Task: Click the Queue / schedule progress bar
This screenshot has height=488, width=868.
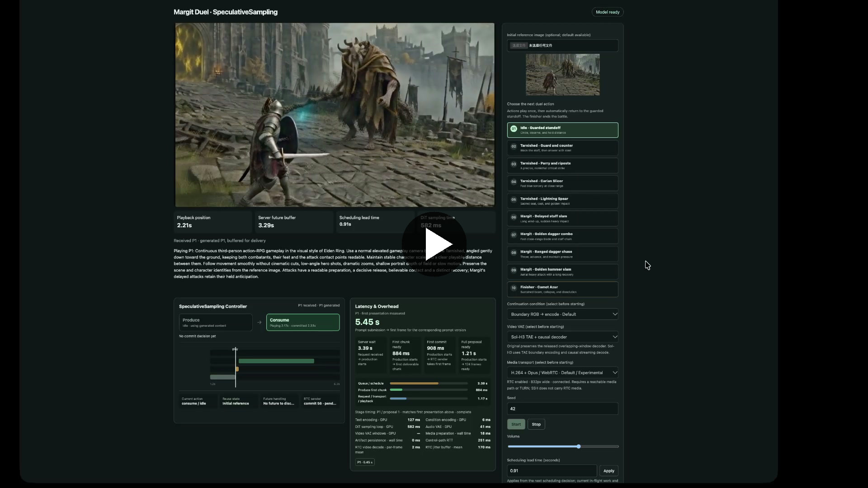Action: pos(429,383)
